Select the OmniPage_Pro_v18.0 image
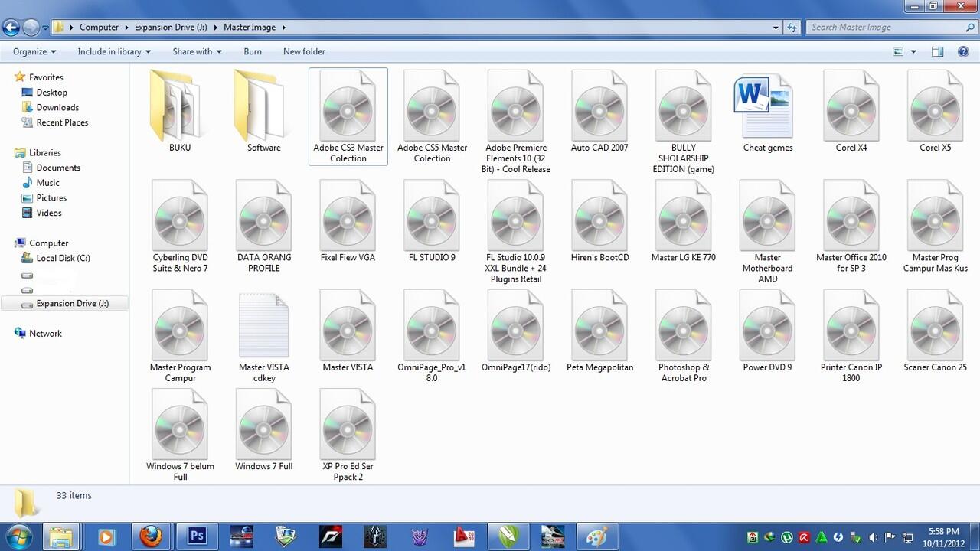 [432, 337]
